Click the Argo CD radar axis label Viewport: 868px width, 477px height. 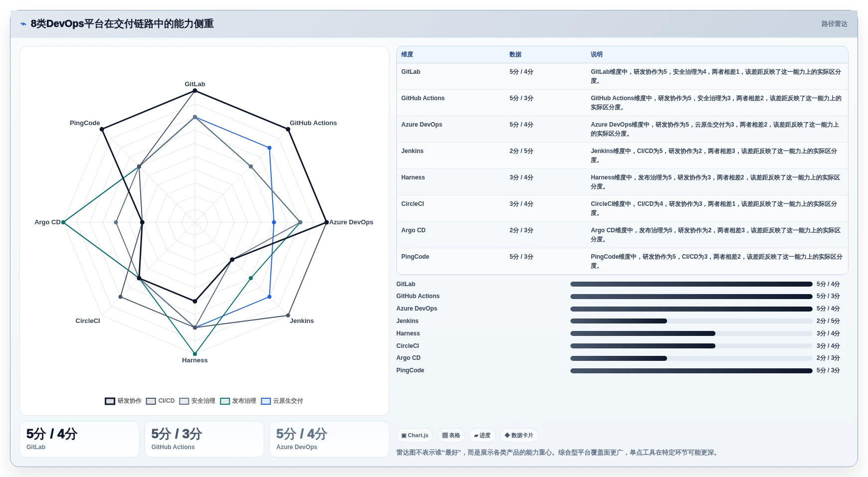click(x=47, y=222)
